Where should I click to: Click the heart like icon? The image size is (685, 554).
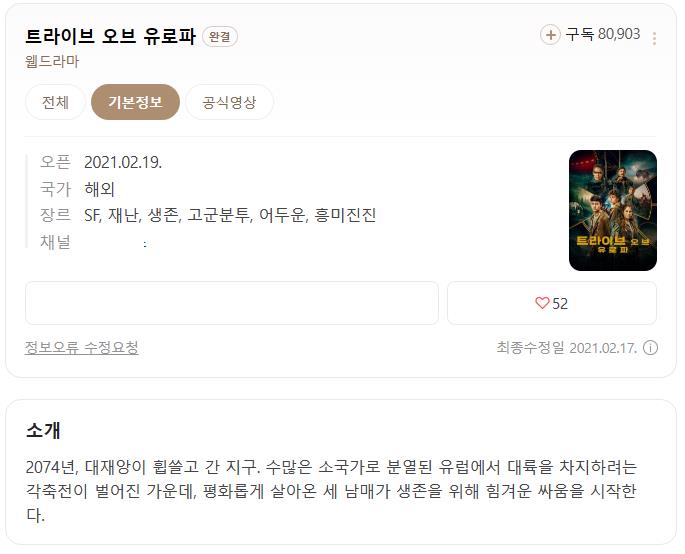542,303
